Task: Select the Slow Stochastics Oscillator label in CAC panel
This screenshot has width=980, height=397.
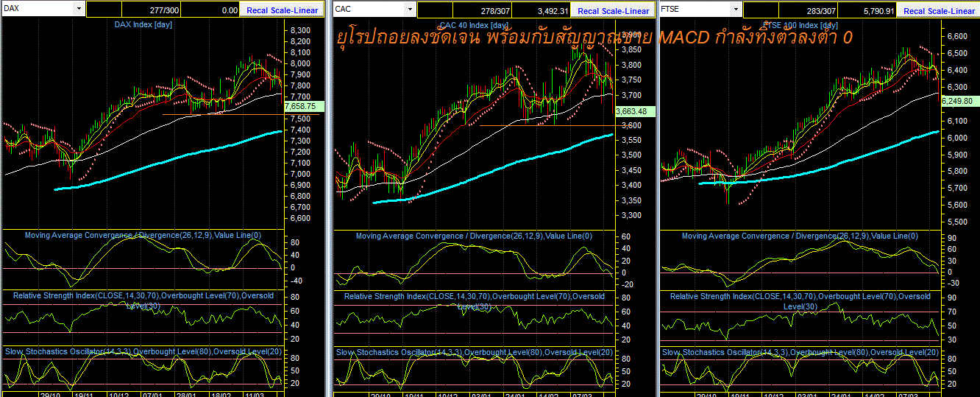Action: click(x=474, y=352)
